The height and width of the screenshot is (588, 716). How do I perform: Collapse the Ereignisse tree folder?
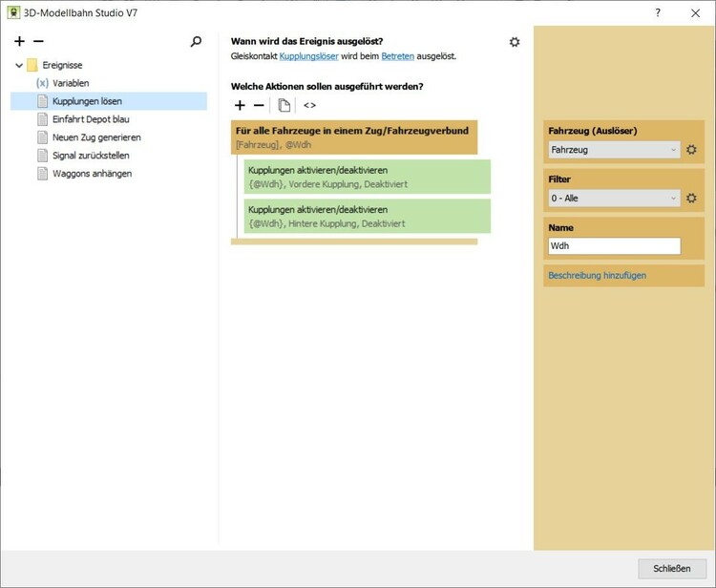tap(19, 66)
